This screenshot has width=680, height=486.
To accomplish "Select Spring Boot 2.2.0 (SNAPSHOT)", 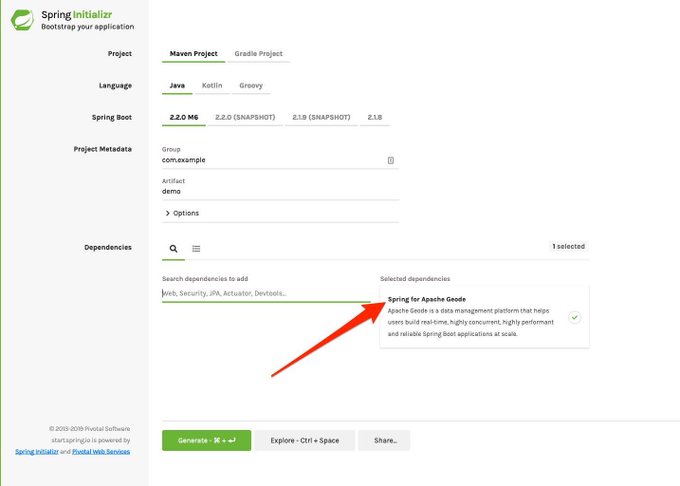I will click(245, 117).
